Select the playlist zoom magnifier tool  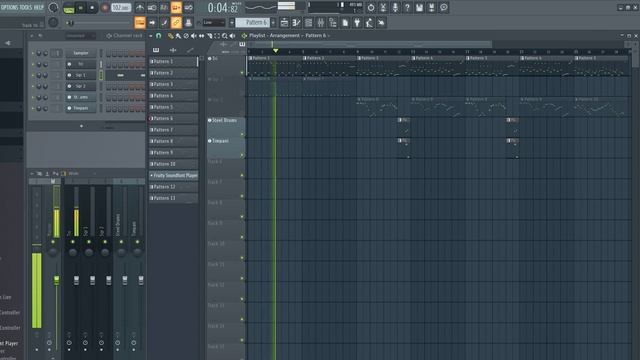click(225, 36)
